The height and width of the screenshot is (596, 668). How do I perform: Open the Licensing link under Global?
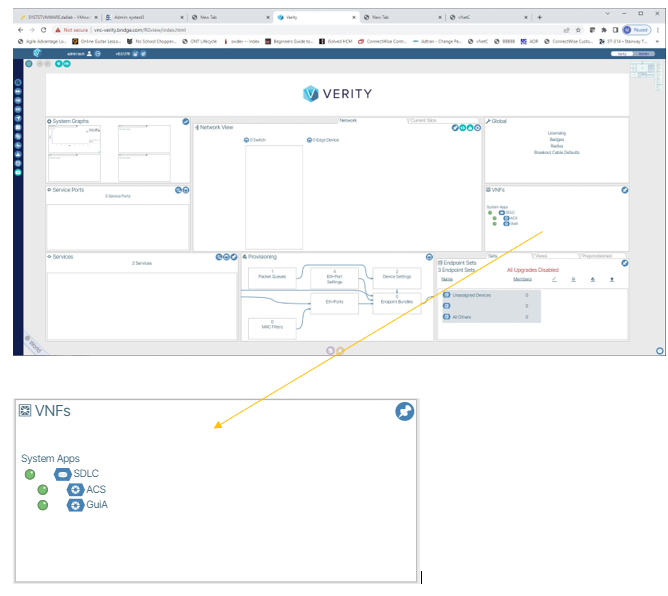tap(556, 132)
